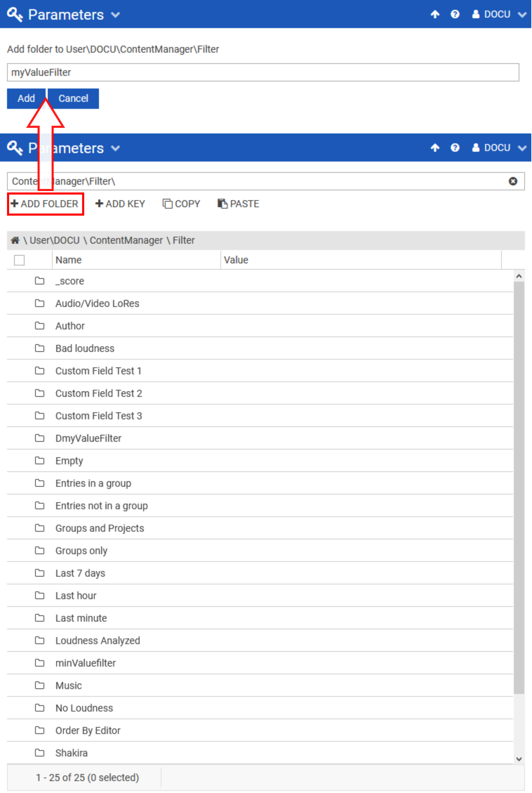Expand the Parameters dropdown in lower header
This screenshot has width=532, height=793.
click(115, 148)
